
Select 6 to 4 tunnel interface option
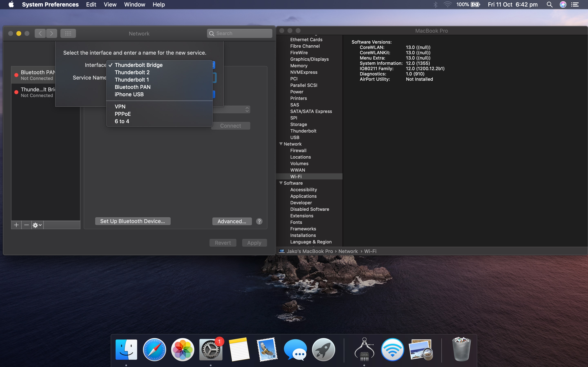click(x=122, y=121)
